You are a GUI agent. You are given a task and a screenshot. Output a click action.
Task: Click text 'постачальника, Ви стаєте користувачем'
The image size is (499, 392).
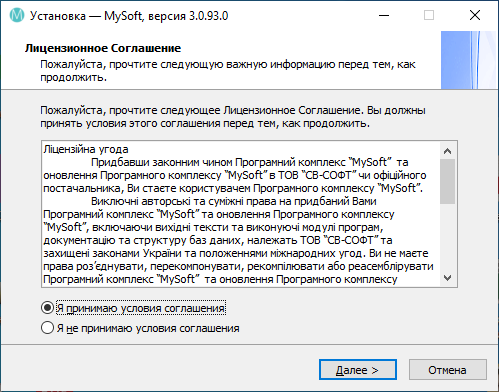[147, 188]
